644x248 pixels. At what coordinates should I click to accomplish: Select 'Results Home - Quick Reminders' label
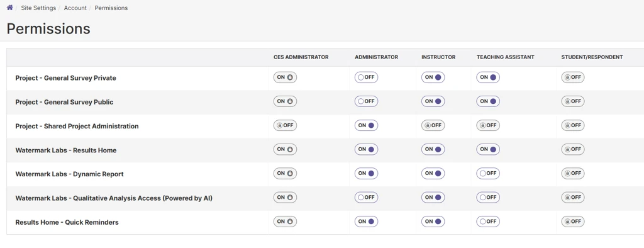pyautogui.click(x=67, y=222)
